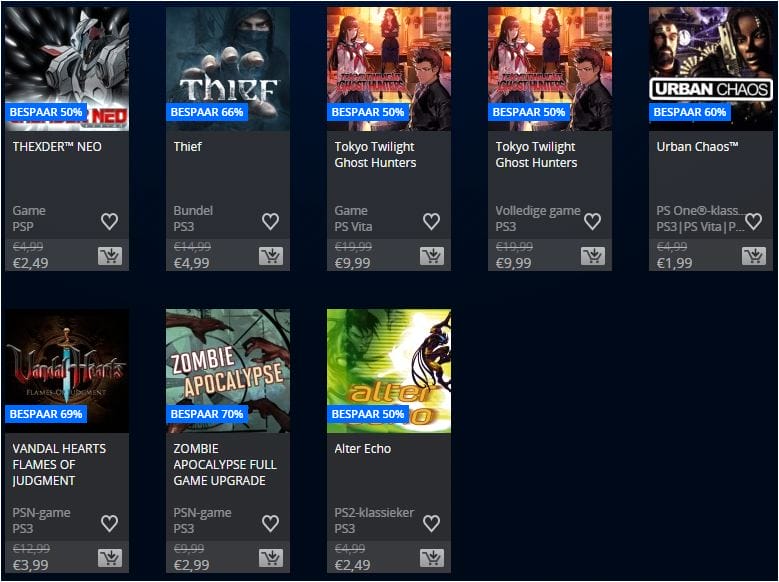
Task: Toggle wishlist heart for Thief
Action: click(271, 221)
